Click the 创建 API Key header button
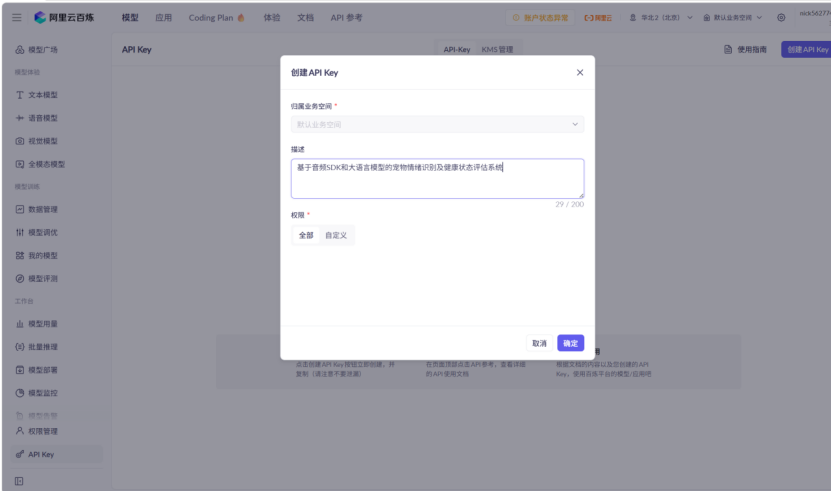 tap(806, 49)
